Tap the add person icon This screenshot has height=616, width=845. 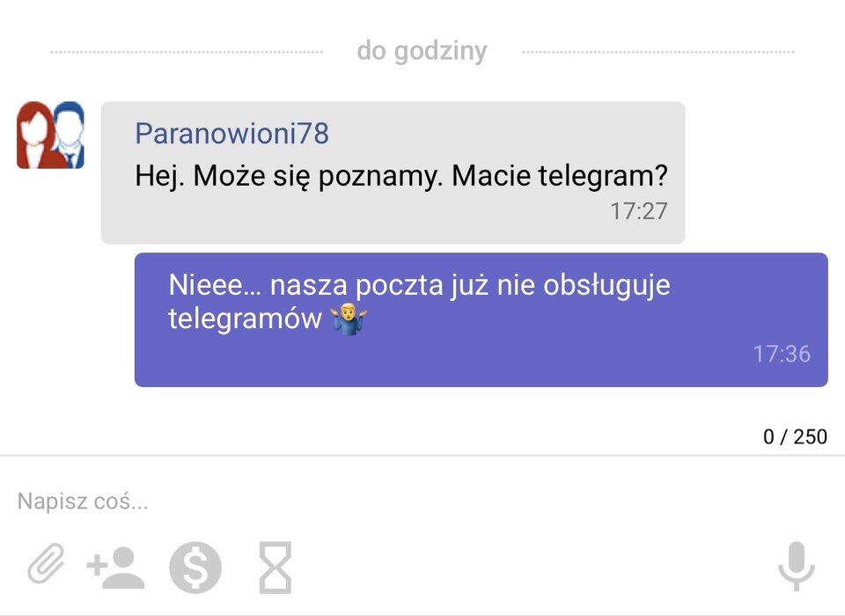click(115, 568)
